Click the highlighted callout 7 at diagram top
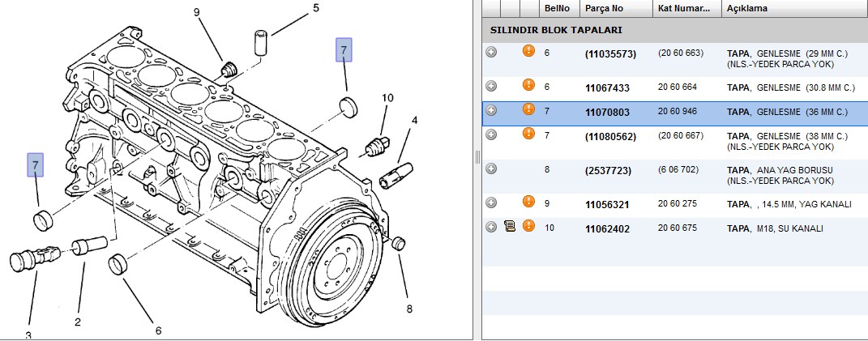 [x=343, y=50]
